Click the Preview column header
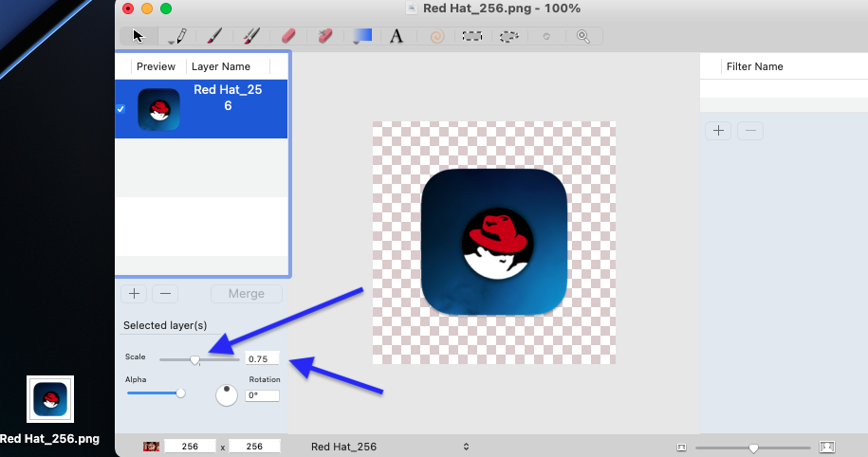Image resolution: width=868 pixels, height=457 pixels. pos(157,66)
